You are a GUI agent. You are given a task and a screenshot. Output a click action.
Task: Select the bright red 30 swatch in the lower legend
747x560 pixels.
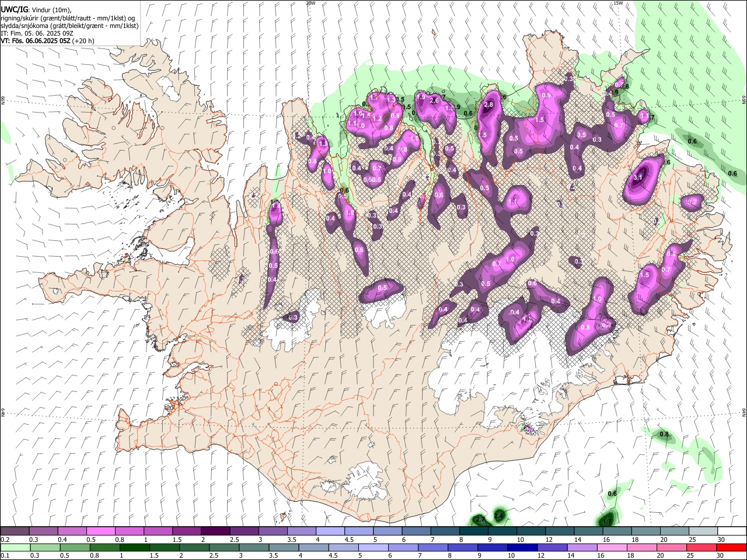732,547
